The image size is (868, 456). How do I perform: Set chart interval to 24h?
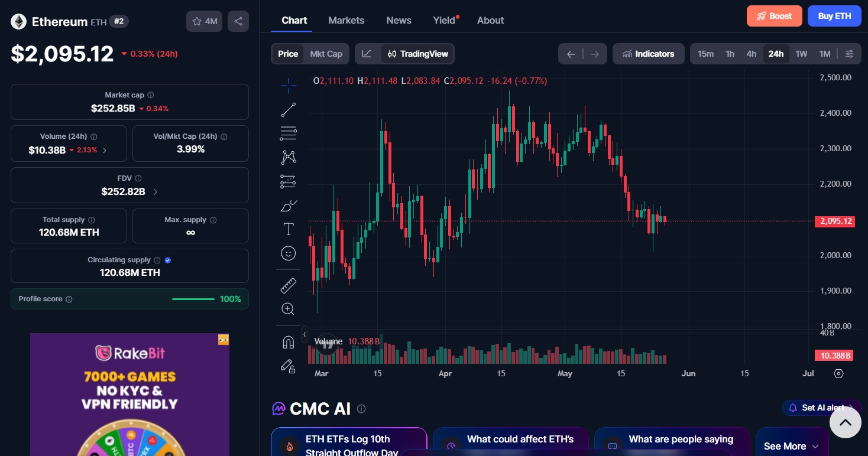776,54
